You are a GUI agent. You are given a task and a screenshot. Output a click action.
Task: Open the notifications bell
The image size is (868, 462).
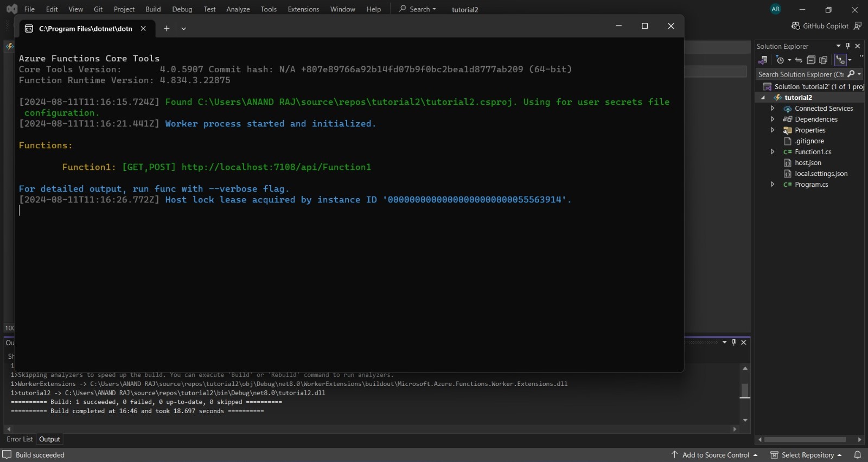[858, 455]
